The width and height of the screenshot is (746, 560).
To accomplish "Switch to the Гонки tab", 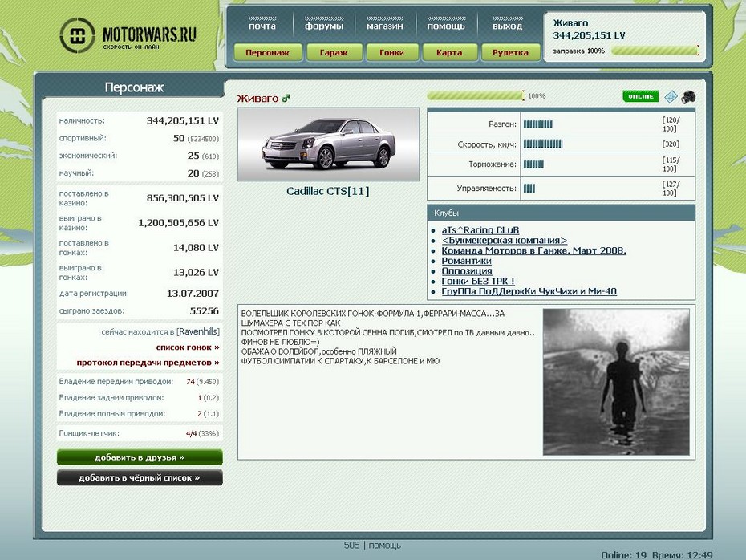I will tap(391, 52).
